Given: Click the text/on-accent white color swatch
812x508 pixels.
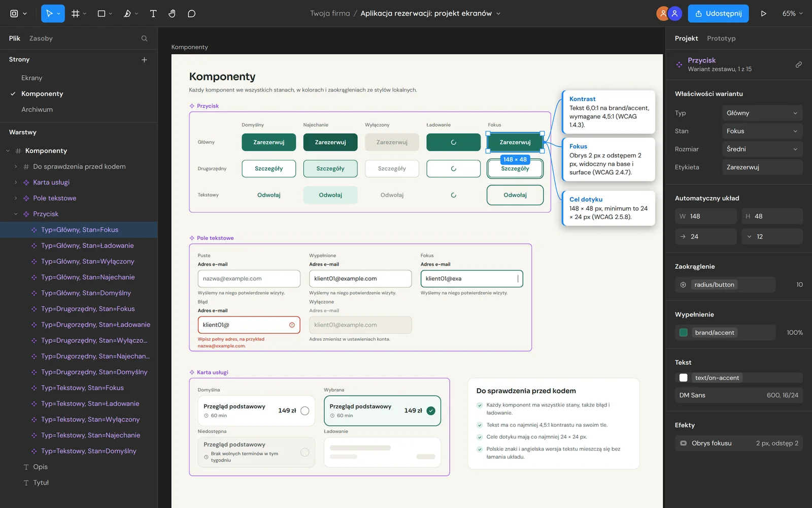Looking at the screenshot, I should click(x=683, y=378).
